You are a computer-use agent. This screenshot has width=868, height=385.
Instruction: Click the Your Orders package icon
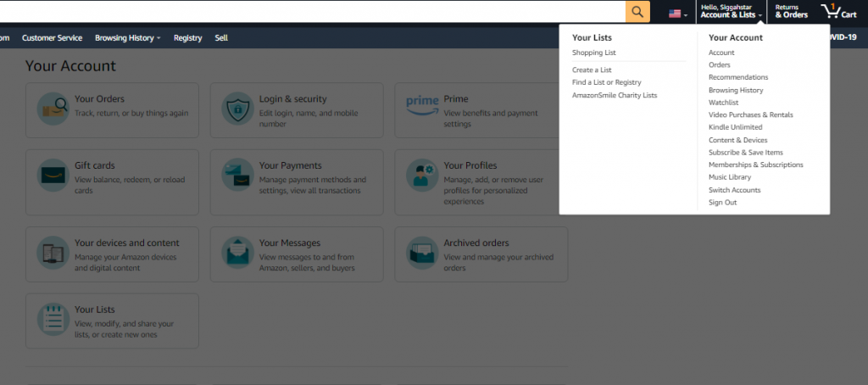(x=53, y=109)
